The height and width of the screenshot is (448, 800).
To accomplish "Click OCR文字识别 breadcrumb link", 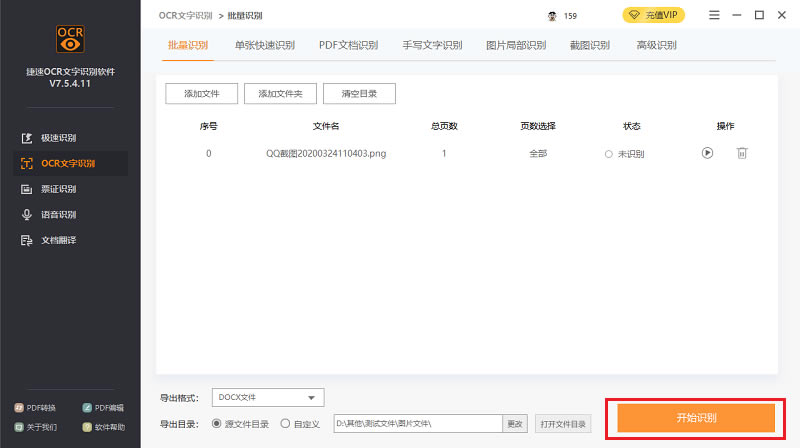I will pyautogui.click(x=185, y=15).
